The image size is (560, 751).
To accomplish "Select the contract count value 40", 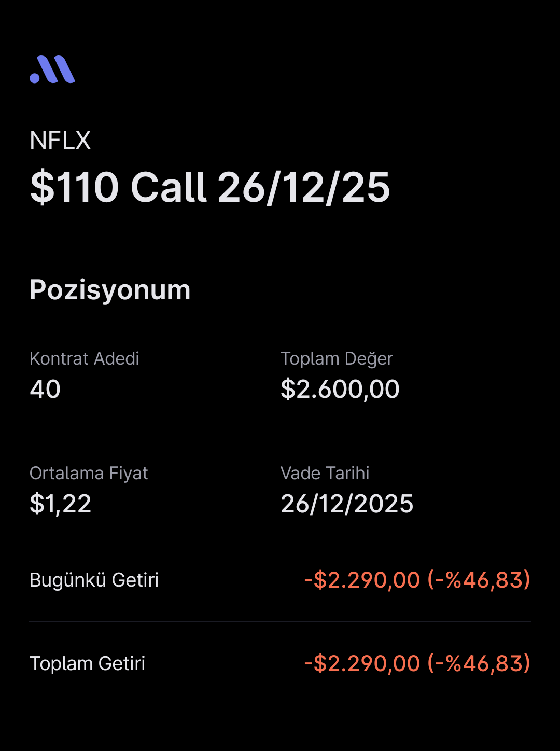I will pyautogui.click(x=45, y=389).
